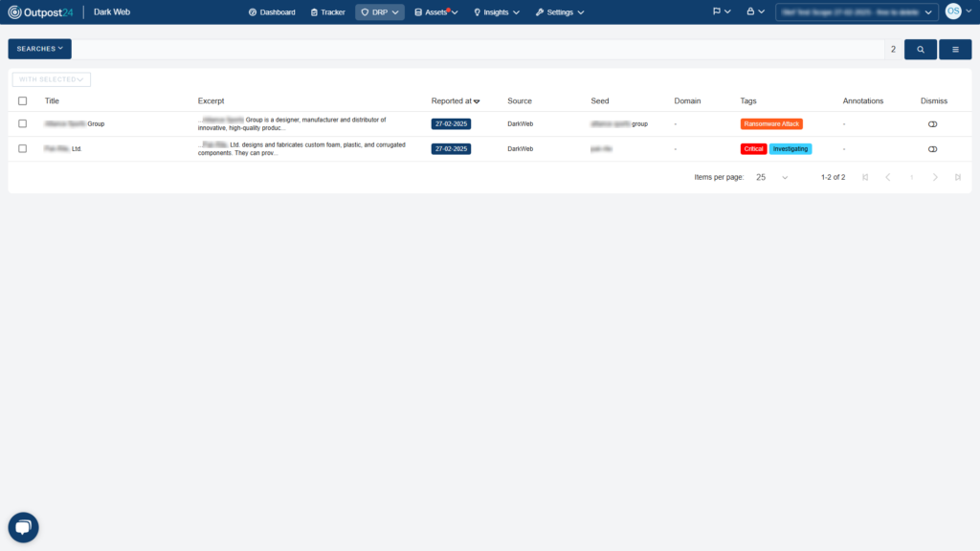Open the Settings menu
This screenshot has height=551, width=980.
point(559,11)
